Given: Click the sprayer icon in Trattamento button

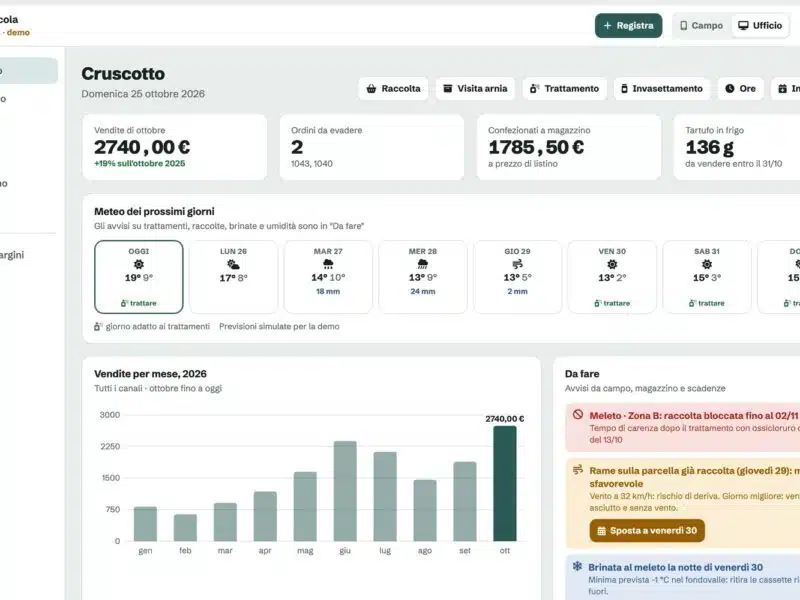Looking at the screenshot, I should point(534,89).
